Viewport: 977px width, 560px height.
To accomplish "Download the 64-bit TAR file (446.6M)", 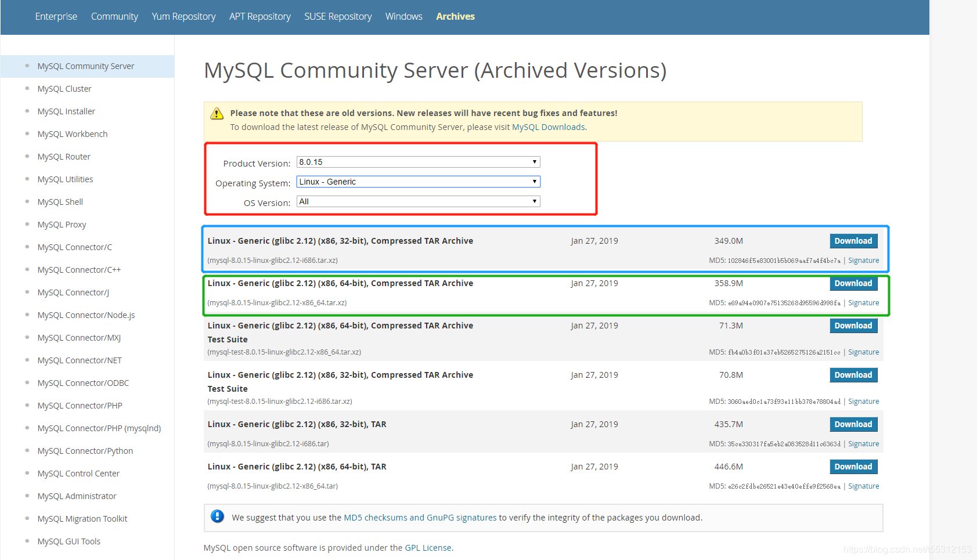I will tap(853, 467).
